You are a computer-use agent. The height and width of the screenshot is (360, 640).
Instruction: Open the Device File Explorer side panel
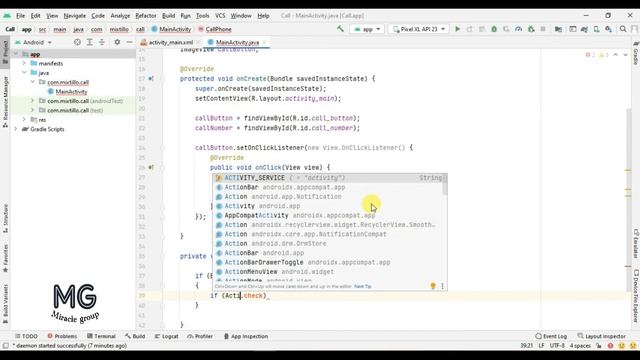click(636, 296)
